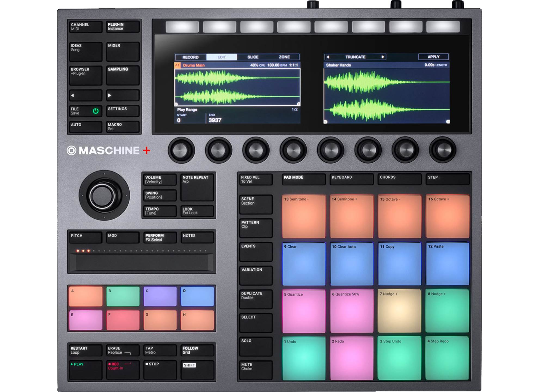539x392 pixels.
Task: Hit pad 1 Undo
Action: click(304, 358)
